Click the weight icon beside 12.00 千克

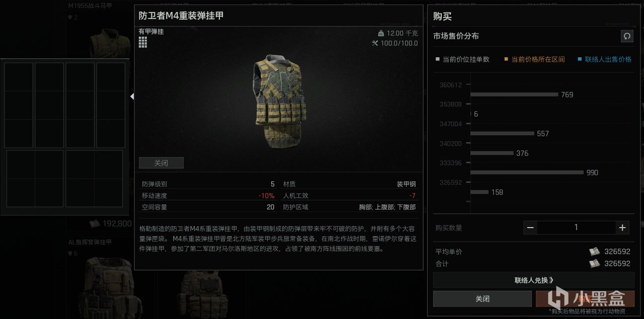pyautogui.click(x=381, y=33)
